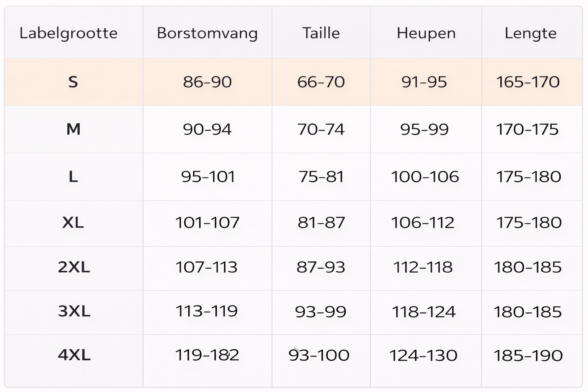Click the 101-107 Borstomvang cell
Screen dimensions: 588x392
click(x=207, y=222)
